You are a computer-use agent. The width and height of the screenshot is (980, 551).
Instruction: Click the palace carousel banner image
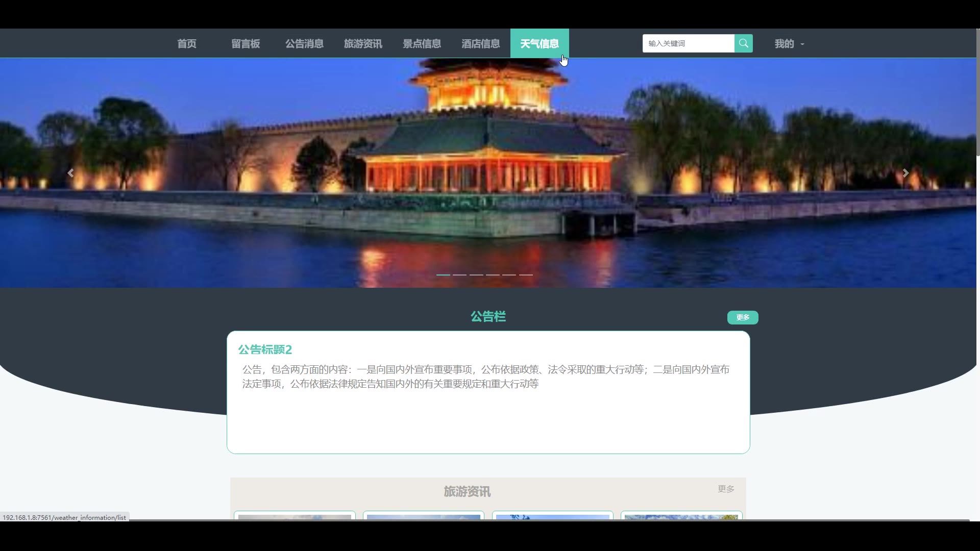coord(488,173)
